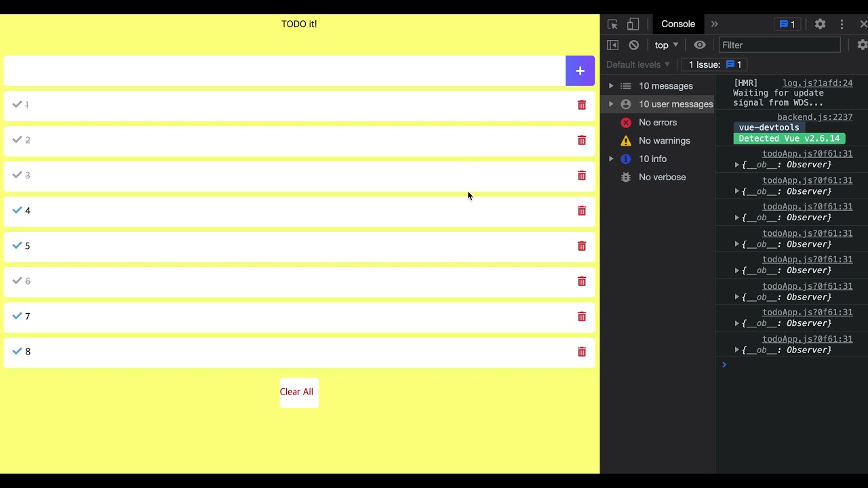Clear the console with the ban icon

(633, 45)
